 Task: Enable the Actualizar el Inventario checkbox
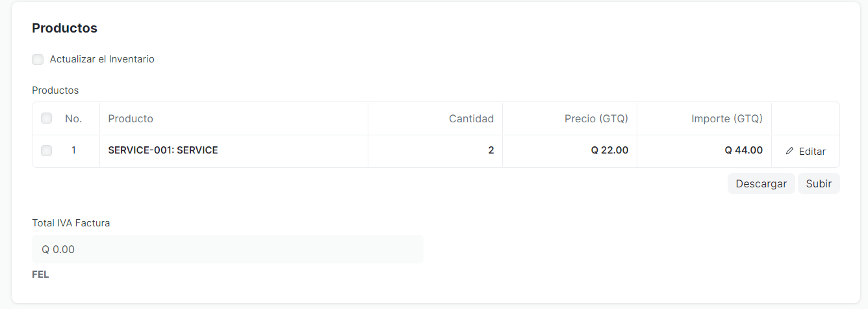(38, 59)
